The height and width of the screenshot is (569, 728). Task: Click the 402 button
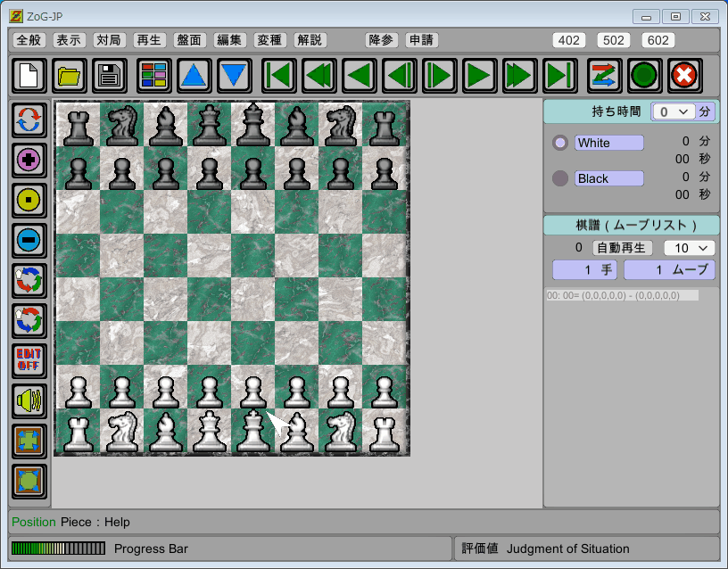pyautogui.click(x=569, y=40)
